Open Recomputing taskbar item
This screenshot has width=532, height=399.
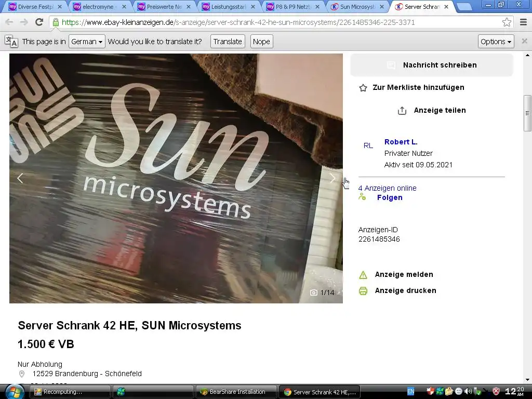70,392
